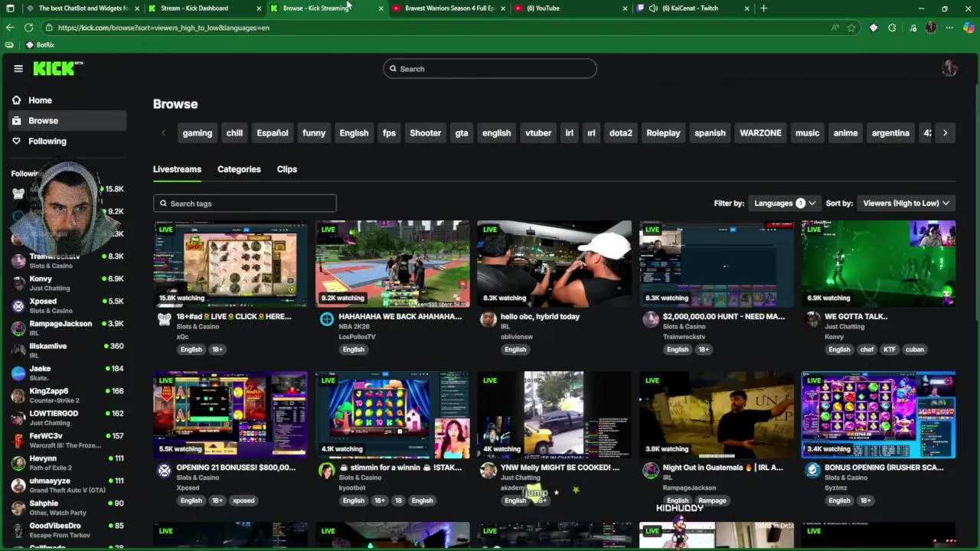Screen dimensions: 980x551
Task: Click Hevynn avatar in sidebar
Action: click(18, 463)
